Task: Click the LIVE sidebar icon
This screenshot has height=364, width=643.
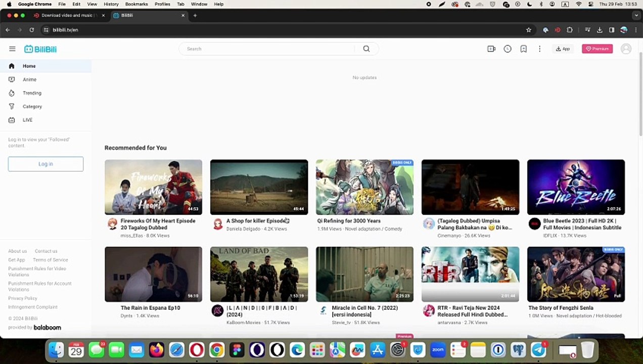Action: (x=12, y=120)
